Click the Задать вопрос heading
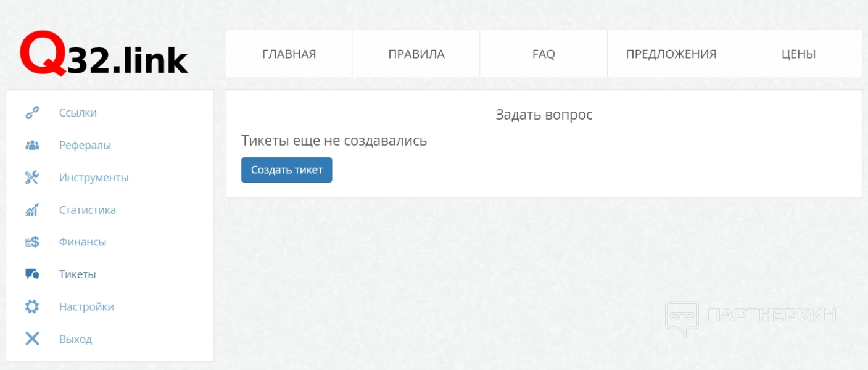868x370 pixels. pos(544,115)
